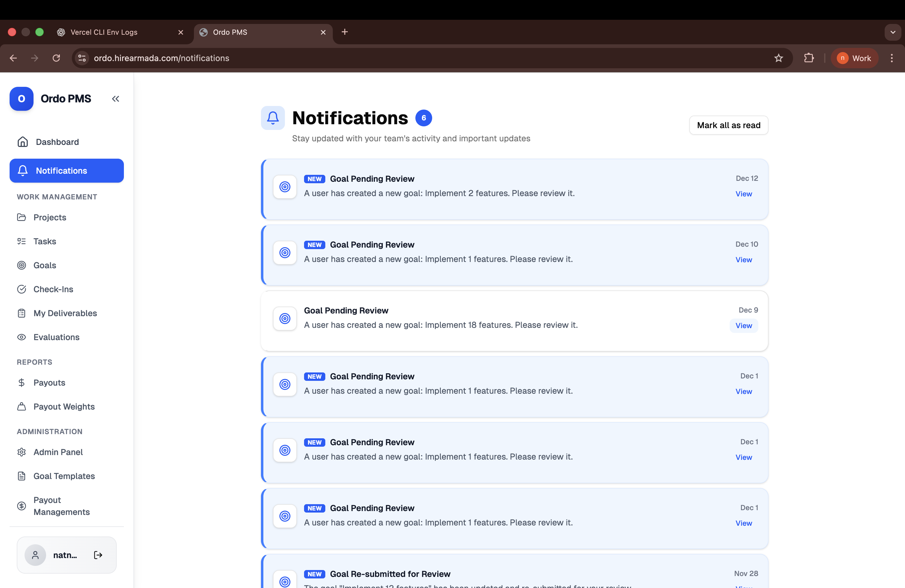Click the user avatar icon in sidebar

click(x=35, y=555)
